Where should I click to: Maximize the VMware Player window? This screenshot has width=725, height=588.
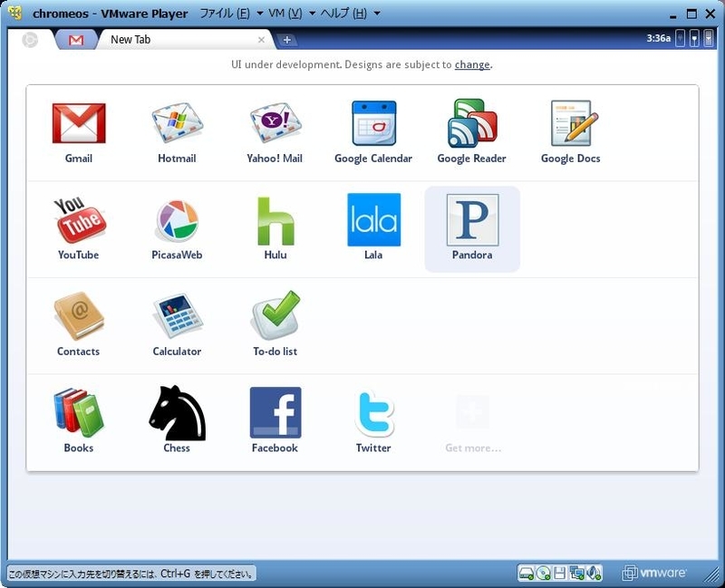[691, 14]
